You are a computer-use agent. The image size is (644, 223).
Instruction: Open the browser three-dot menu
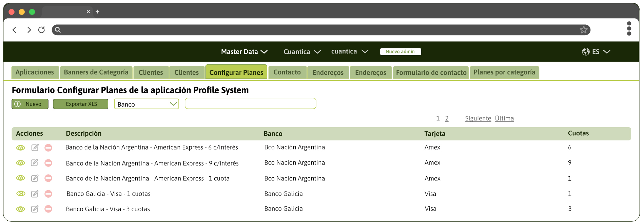[629, 29]
